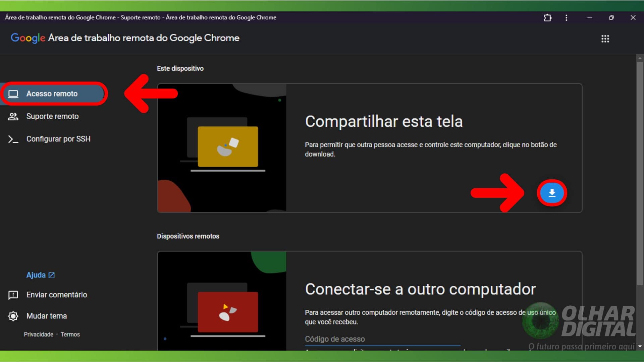644x362 pixels.
Task: Click the Compartilhar esta tela heading
Action: (x=384, y=121)
